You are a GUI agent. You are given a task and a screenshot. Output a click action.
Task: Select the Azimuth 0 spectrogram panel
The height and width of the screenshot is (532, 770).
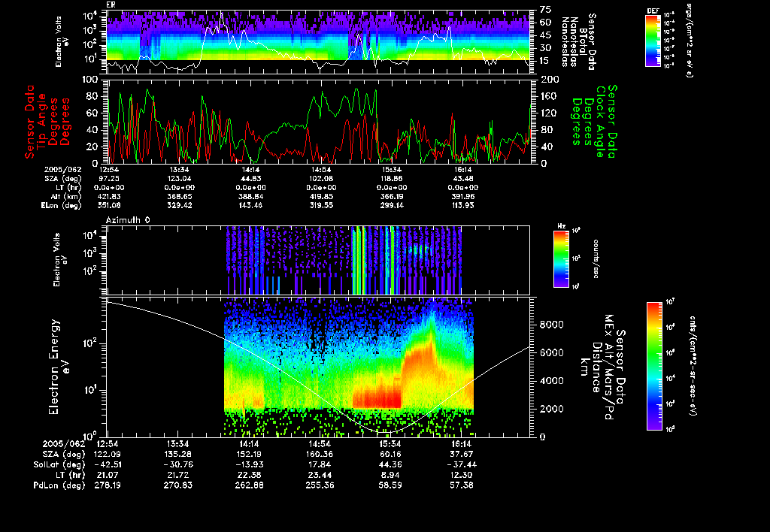coord(319,260)
